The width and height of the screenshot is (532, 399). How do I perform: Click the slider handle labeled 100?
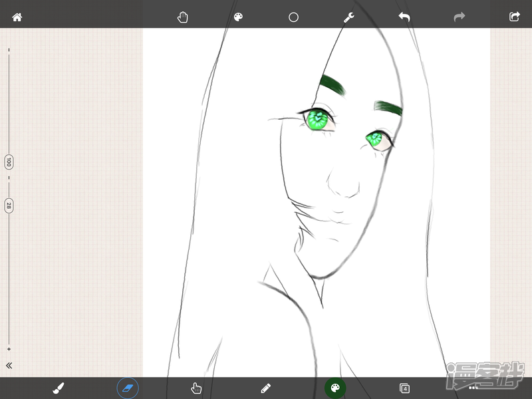tap(9, 162)
